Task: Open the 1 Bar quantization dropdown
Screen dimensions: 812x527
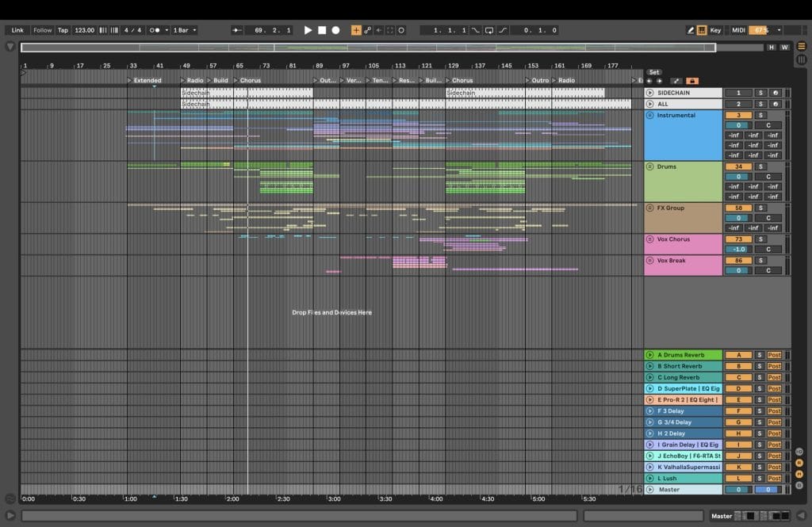Action: point(185,30)
